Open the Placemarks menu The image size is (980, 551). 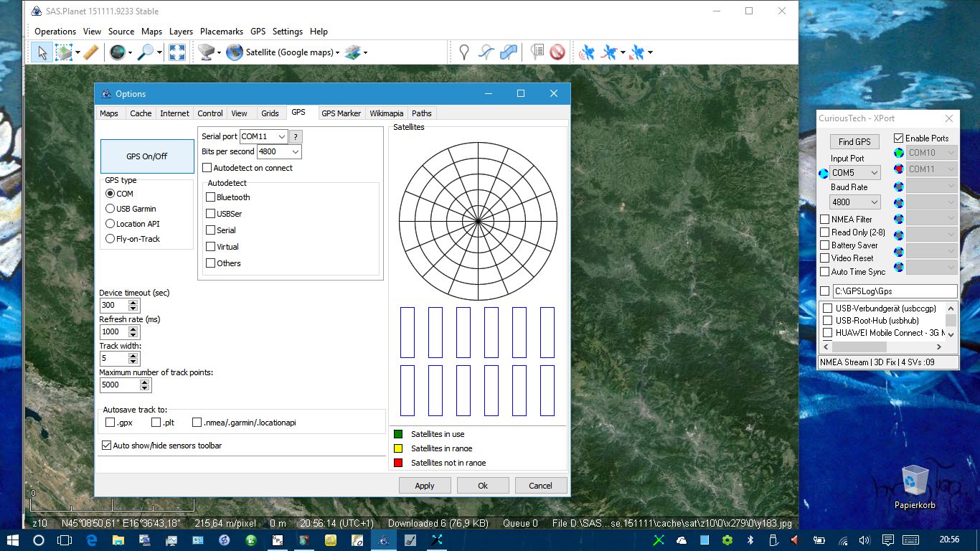pos(222,32)
